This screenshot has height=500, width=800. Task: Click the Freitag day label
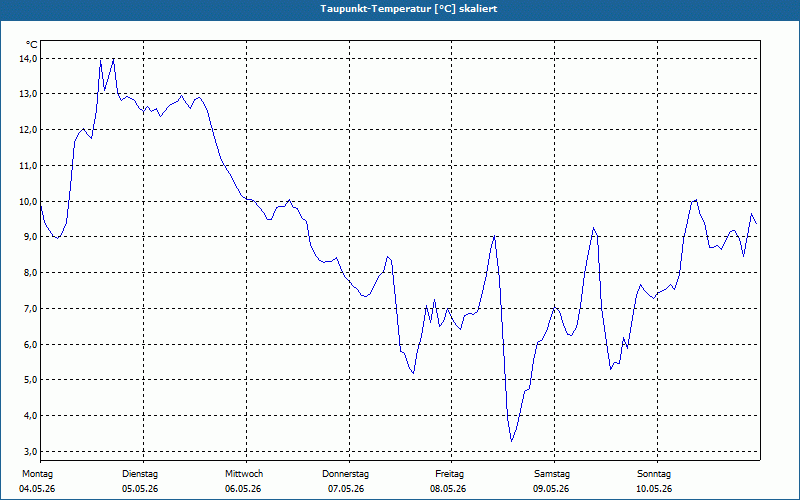[x=449, y=474]
